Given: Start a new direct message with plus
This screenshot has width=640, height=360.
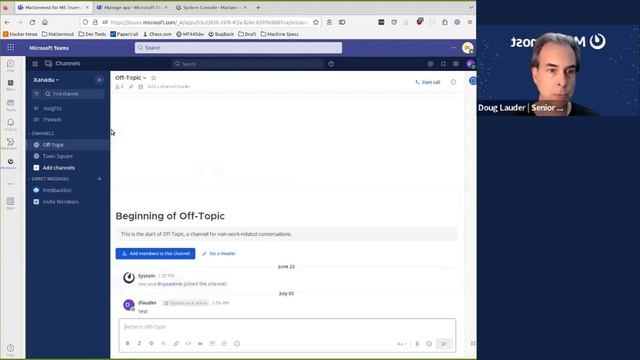Looking at the screenshot, I should (x=99, y=179).
